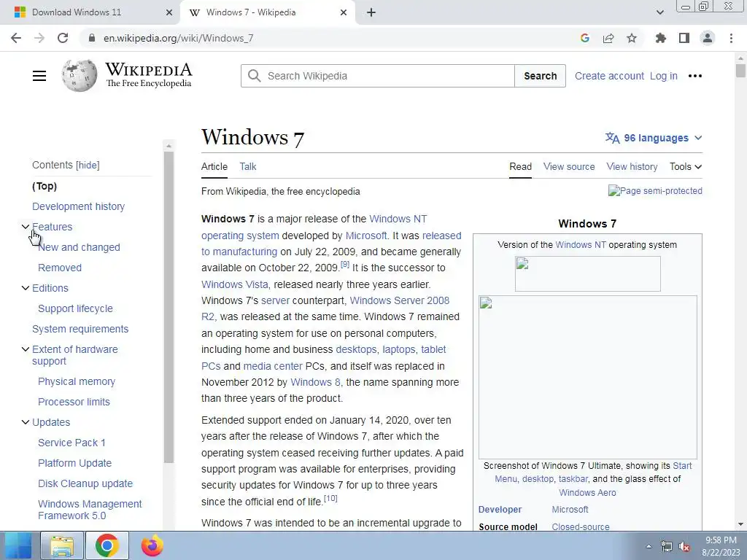Screen dimensions: 747x560
Task: Click the Windows 8 link
Action: pos(315,382)
